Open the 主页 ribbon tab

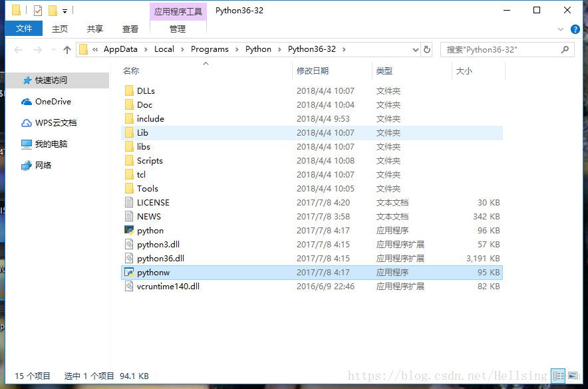60,29
